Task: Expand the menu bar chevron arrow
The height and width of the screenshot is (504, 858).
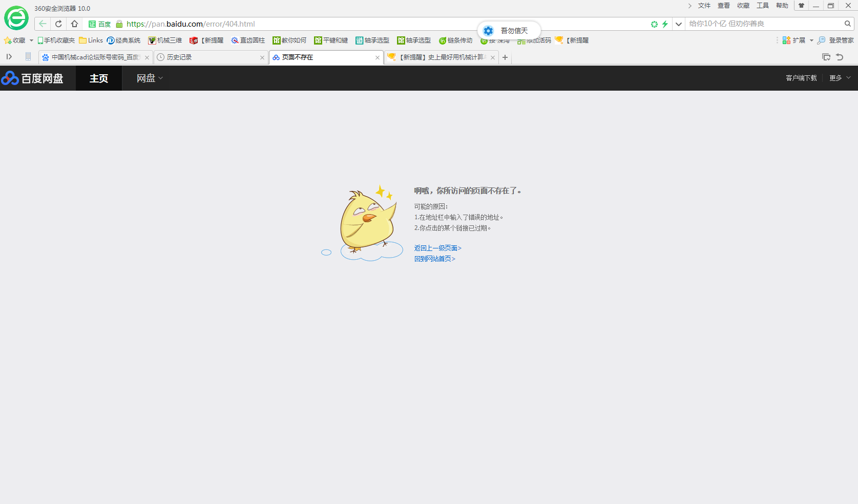Action: pyautogui.click(x=690, y=6)
